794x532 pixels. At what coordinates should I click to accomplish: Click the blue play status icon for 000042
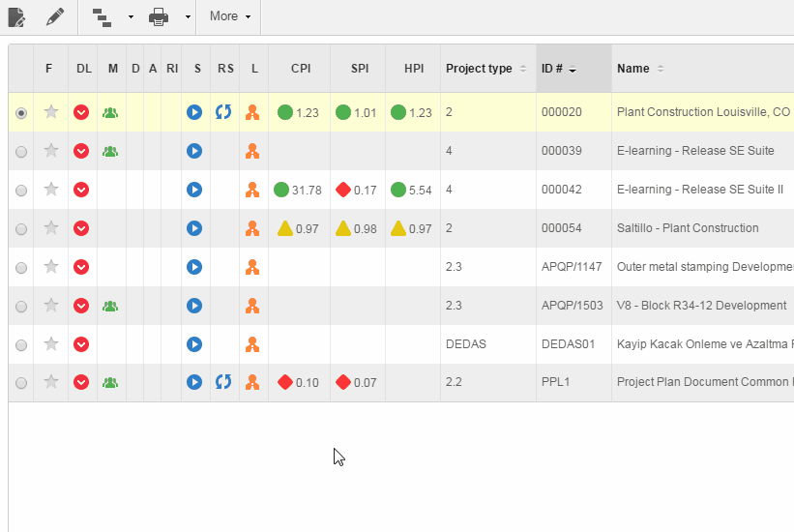point(194,190)
